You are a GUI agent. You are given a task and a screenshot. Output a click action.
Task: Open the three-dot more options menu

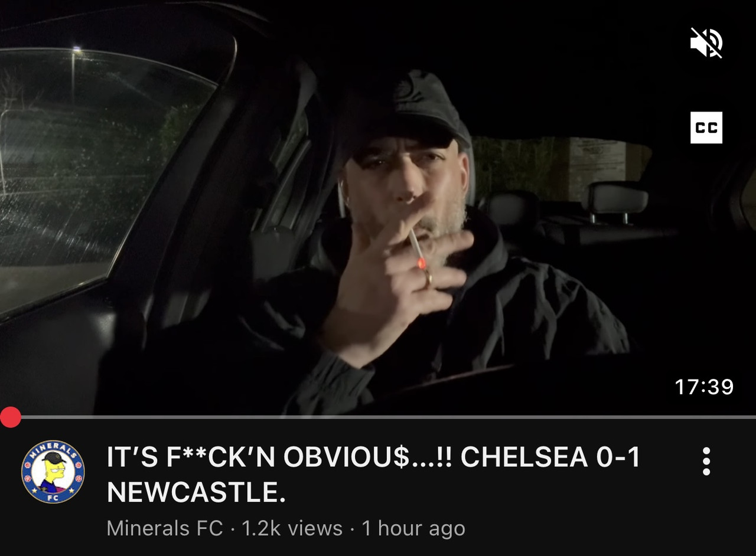pos(706,461)
